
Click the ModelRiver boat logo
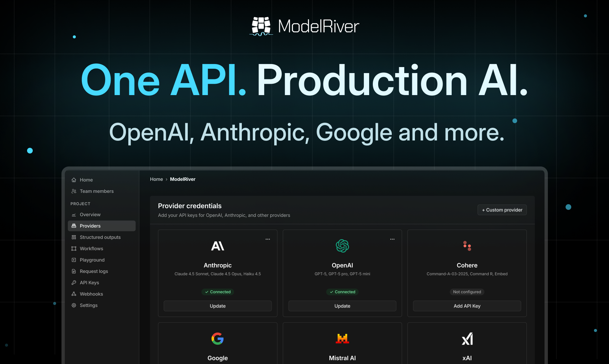261,26
